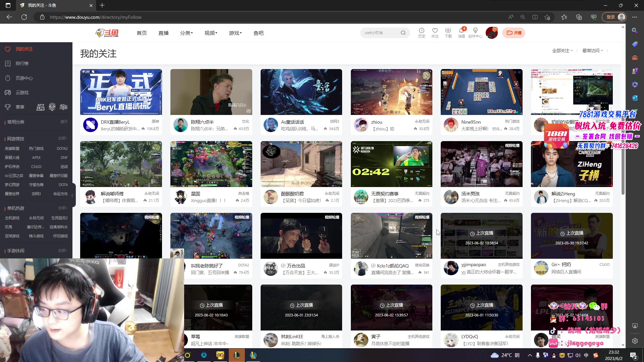This screenshot has width=644, height=362.
Task: Open the Edge sidebar shopping tag icon
Action: pyautogui.click(x=635, y=44)
